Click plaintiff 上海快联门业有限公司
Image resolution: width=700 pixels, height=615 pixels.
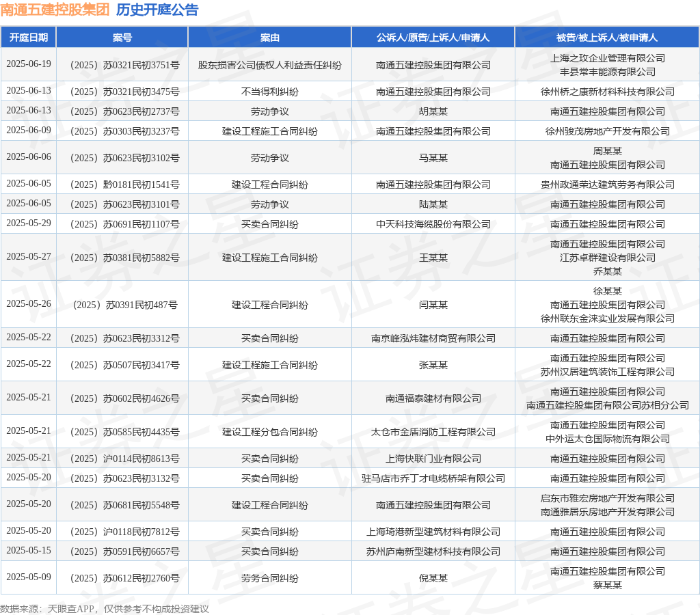point(433,459)
